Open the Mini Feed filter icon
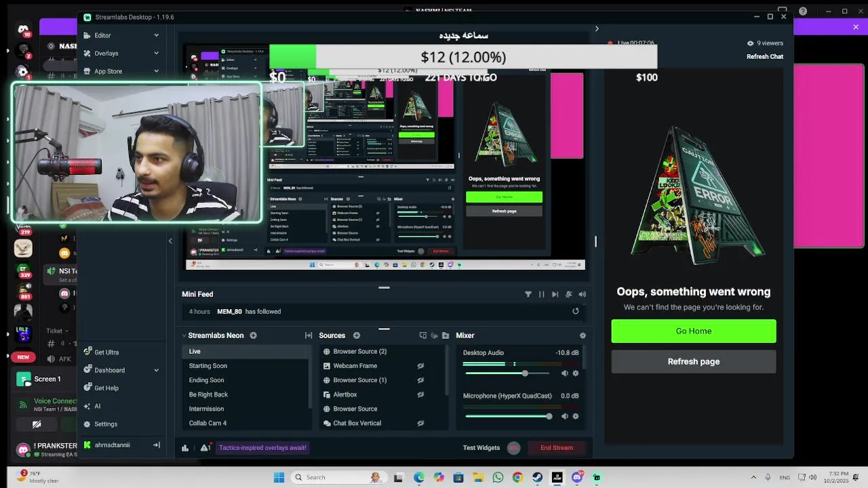The height and width of the screenshot is (488, 868). [528, 294]
